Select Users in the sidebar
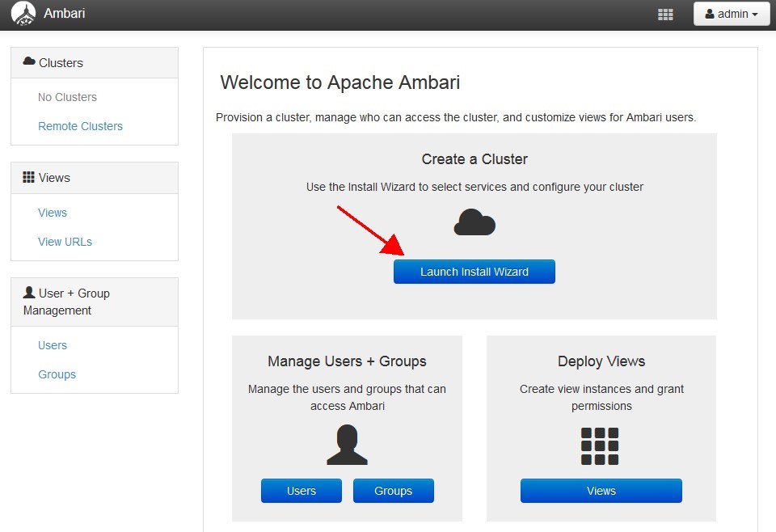Viewport: 776px width, 532px height. point(53,345)
